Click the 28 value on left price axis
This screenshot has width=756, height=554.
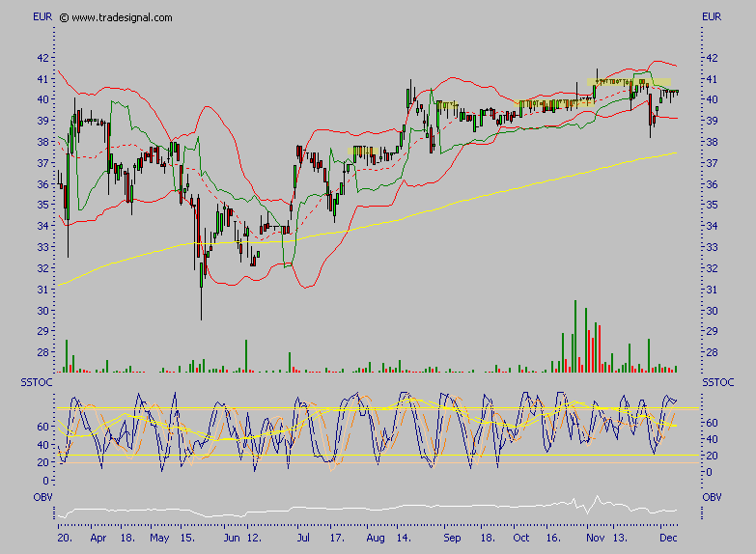click(x=42, y=352)
